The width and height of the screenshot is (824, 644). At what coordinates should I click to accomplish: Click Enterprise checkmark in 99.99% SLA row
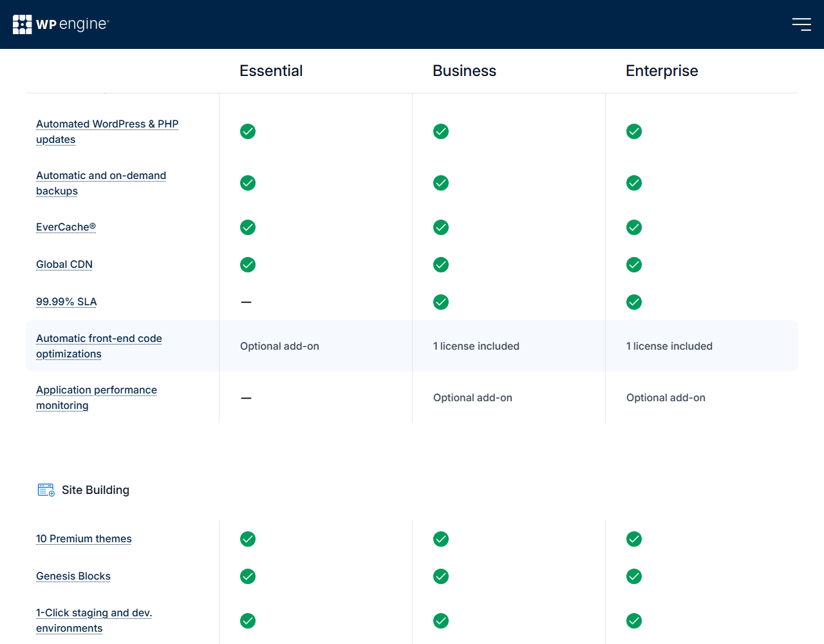point(634,302)
